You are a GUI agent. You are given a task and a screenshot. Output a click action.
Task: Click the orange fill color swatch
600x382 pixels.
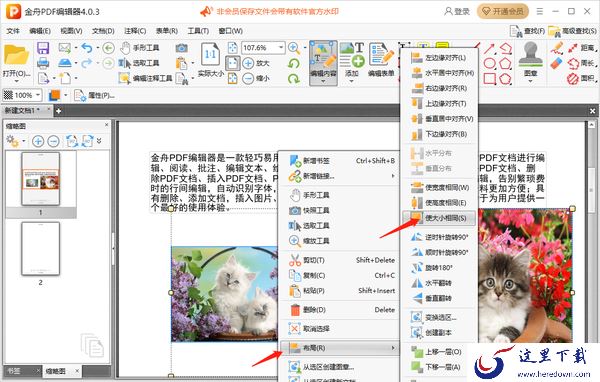point(55,95)
